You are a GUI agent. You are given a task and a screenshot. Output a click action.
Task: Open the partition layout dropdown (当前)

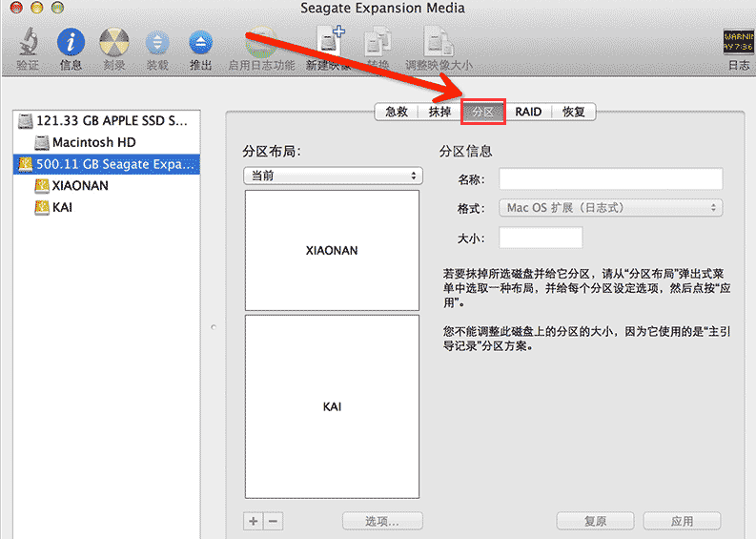[x=333, y=176]
